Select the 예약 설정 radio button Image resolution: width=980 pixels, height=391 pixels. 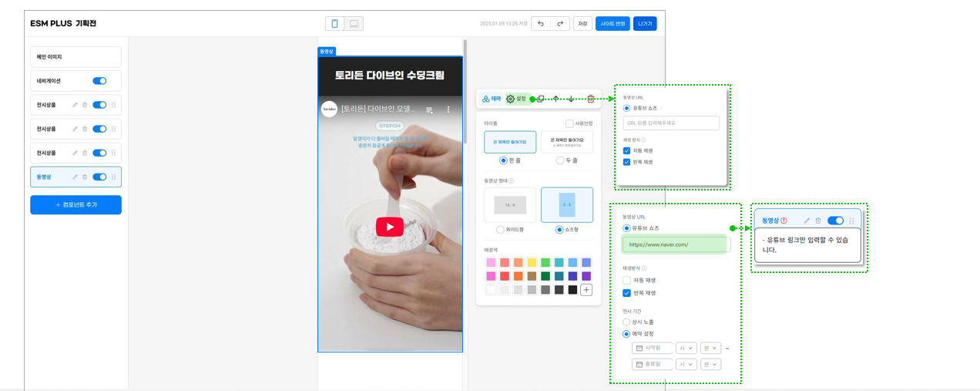pos(626,334)
